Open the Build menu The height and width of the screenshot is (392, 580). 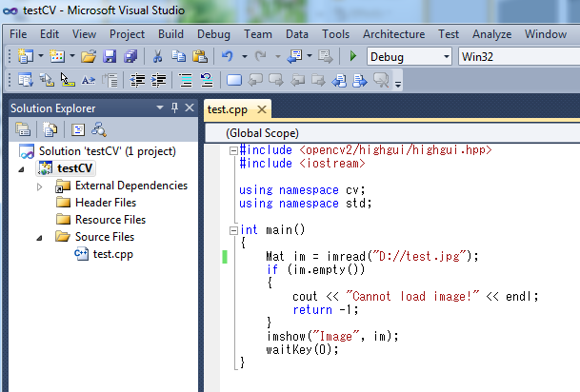coord(170,34)
